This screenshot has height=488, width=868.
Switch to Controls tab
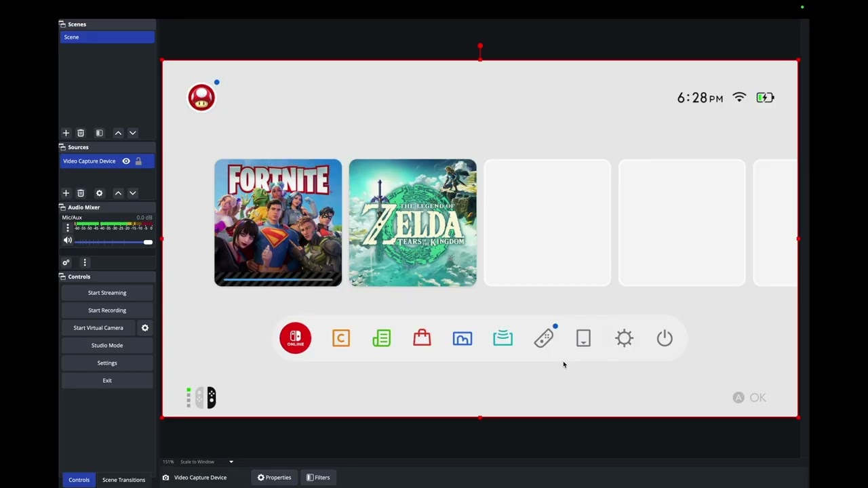79,480
